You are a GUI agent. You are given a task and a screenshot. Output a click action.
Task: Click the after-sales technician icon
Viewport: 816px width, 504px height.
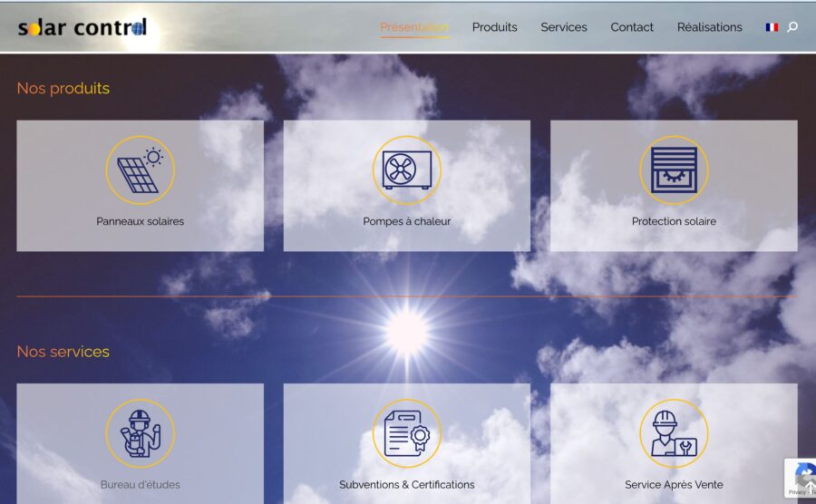click(x=674, y=433)
